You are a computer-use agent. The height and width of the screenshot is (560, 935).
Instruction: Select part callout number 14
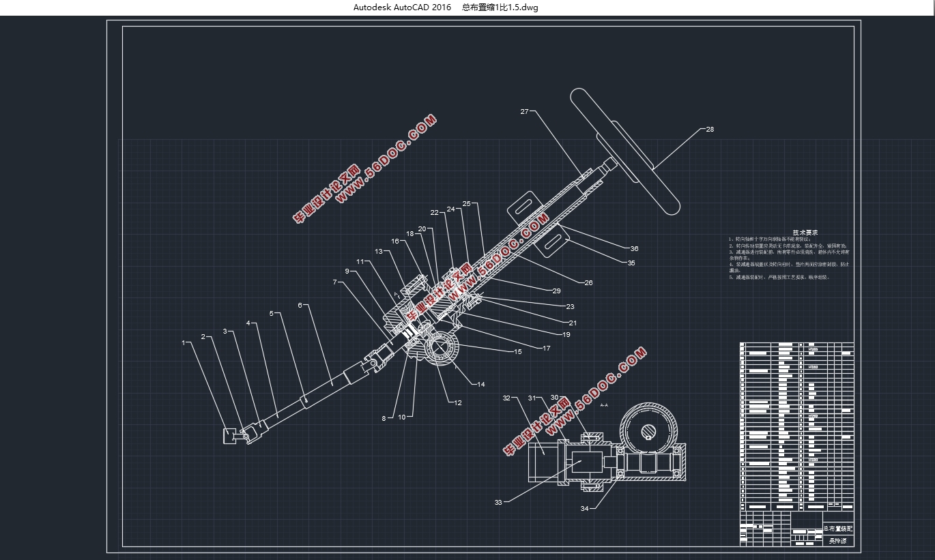(480, 385)
